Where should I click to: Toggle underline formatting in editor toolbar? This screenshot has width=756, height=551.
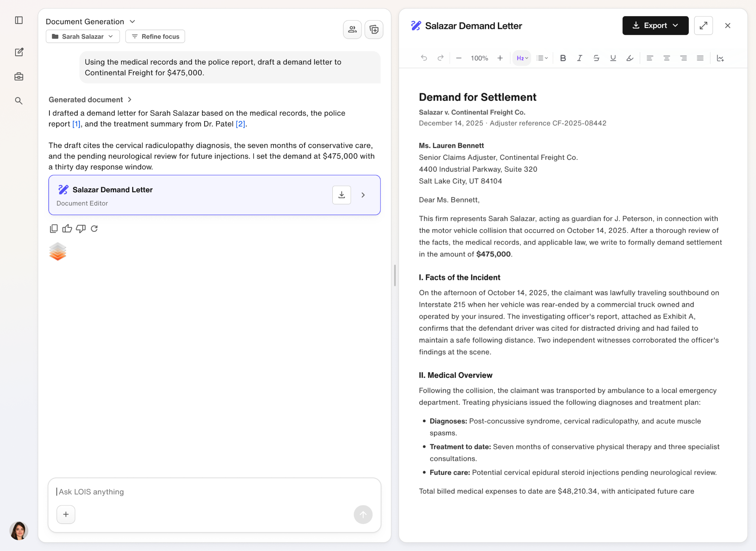[x=613, y=58]
